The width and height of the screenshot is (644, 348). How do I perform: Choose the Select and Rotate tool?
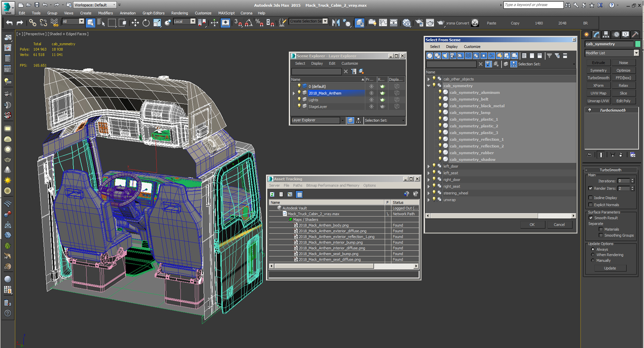click(x=146, y=23)
